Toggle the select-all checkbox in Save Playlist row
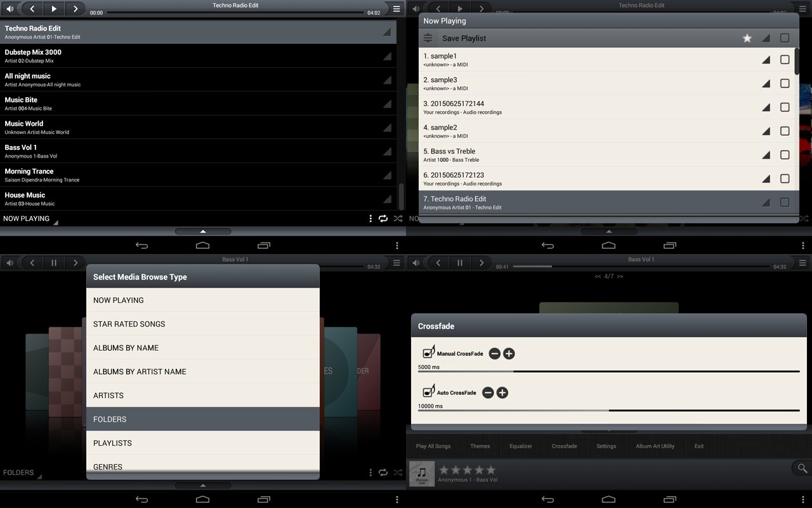The height and width of the screenshot is (508, 812). (x=785, y=38)
